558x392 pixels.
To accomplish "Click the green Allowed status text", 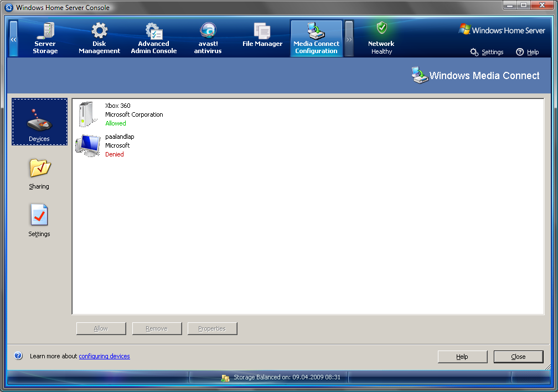I will point(116,123).
